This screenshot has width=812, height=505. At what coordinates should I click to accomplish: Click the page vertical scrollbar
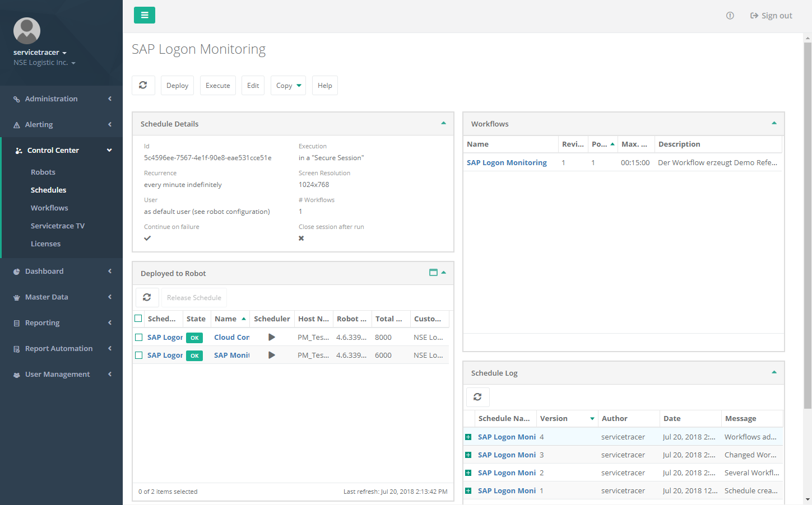point(808,225)
